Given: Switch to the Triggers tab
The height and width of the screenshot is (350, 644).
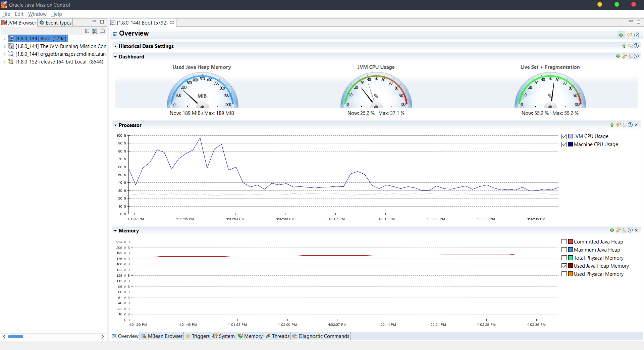Looking at the screenshot, I should click(x=198, y=336).
